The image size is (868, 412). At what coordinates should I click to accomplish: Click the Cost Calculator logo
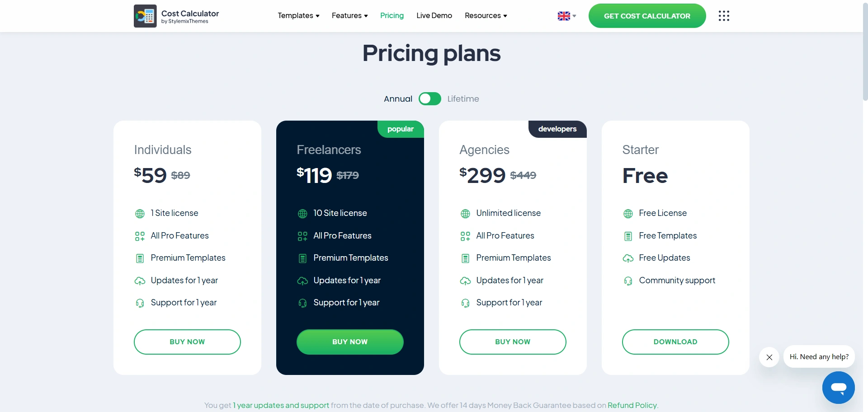coord(176,16)
